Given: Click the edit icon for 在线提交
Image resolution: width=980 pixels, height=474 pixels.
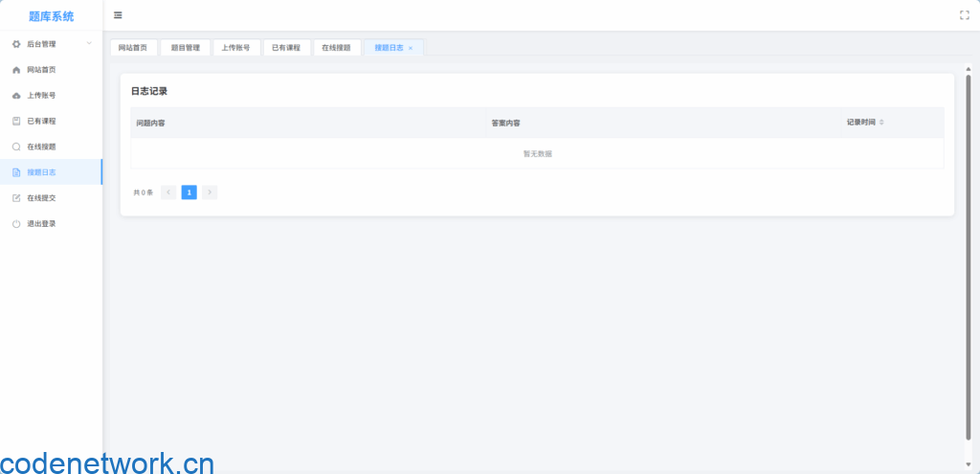Looking at the screenshot, I should pos(16,198).
